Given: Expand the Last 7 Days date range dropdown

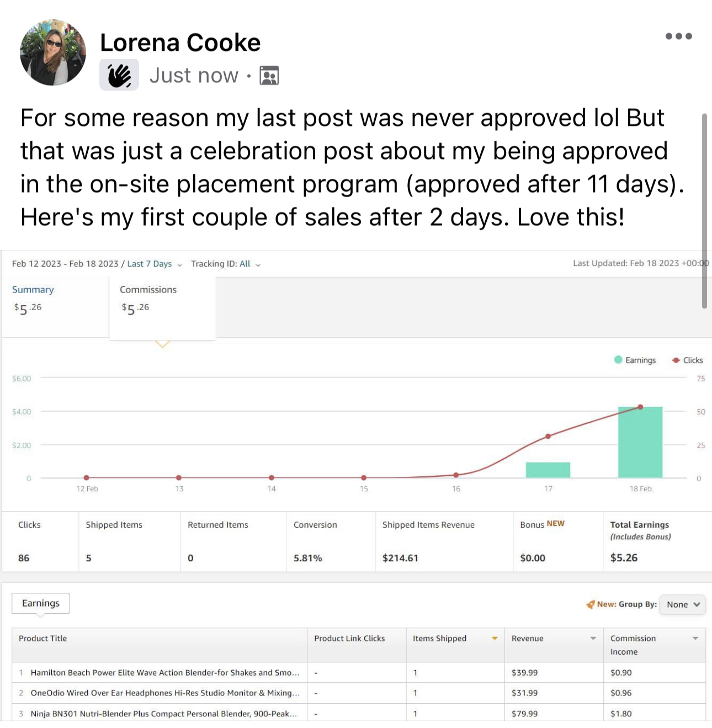Looking at the screenshot, I should tap(155, 264).
